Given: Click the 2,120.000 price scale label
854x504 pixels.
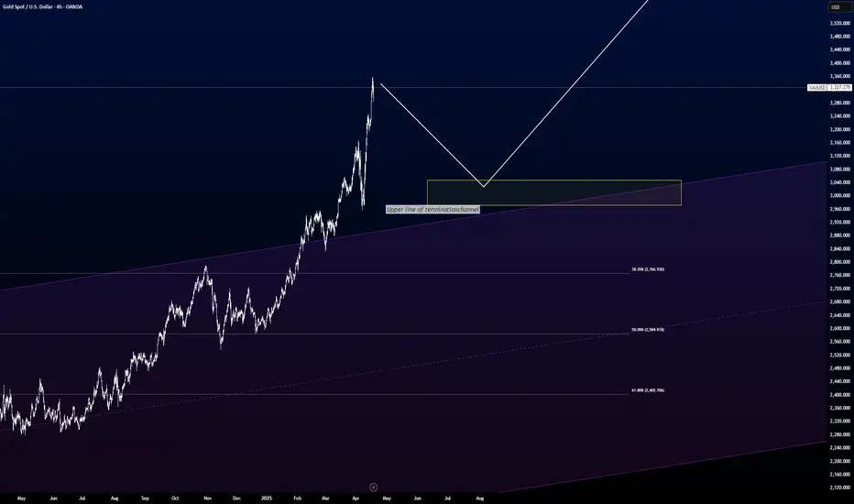Looking at the screenshot, I should tap(840, 488).
